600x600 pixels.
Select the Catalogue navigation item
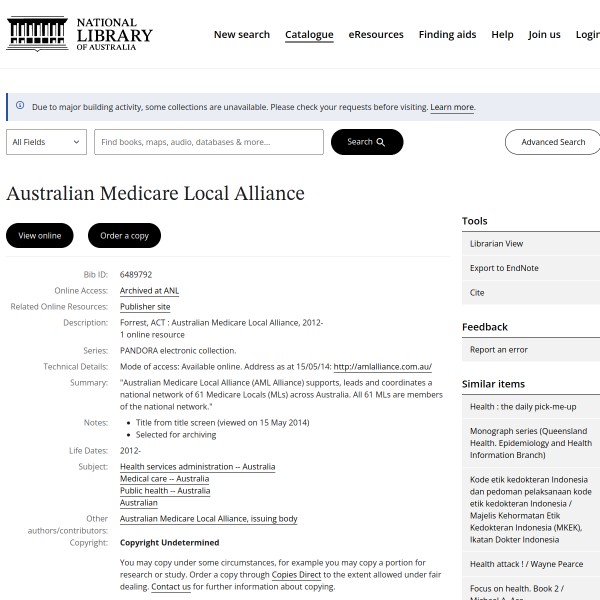(x=309, y=34)
